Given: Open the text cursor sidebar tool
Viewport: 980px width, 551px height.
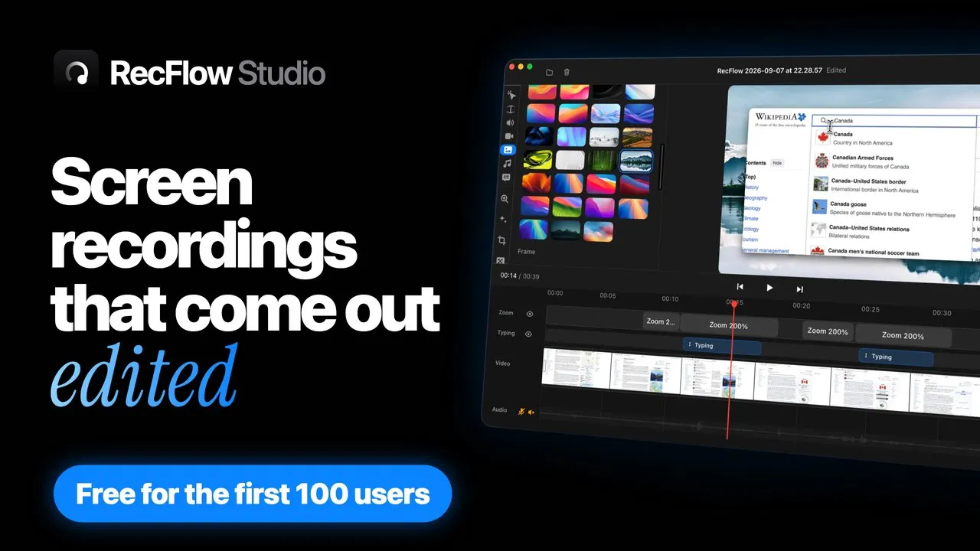Looking at the screenshot, I should [x=510, y=109].
